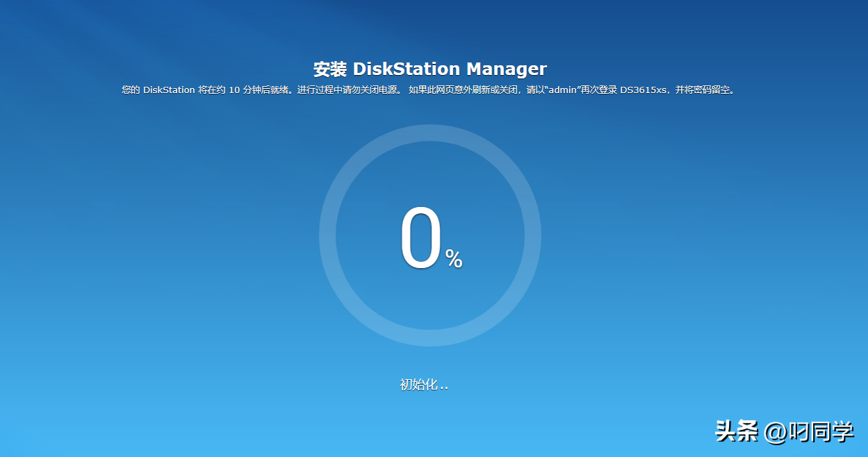Click the trailing dots after 初始化
The image size is (868, 457).
pyautogui.click(x=445, y=388)
